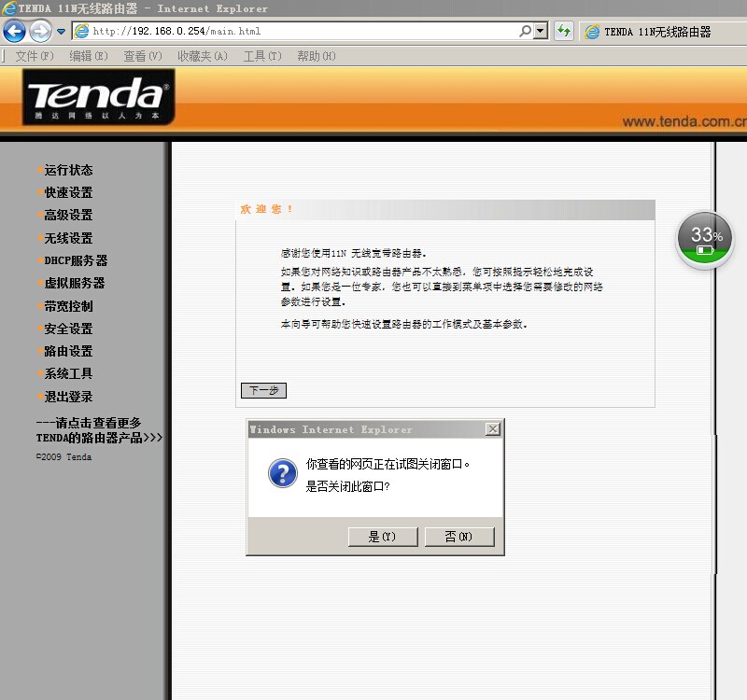Click the www.tenda.com.cn header link
The width and height of the screenshot is (747, 700).
coord(684,121)
